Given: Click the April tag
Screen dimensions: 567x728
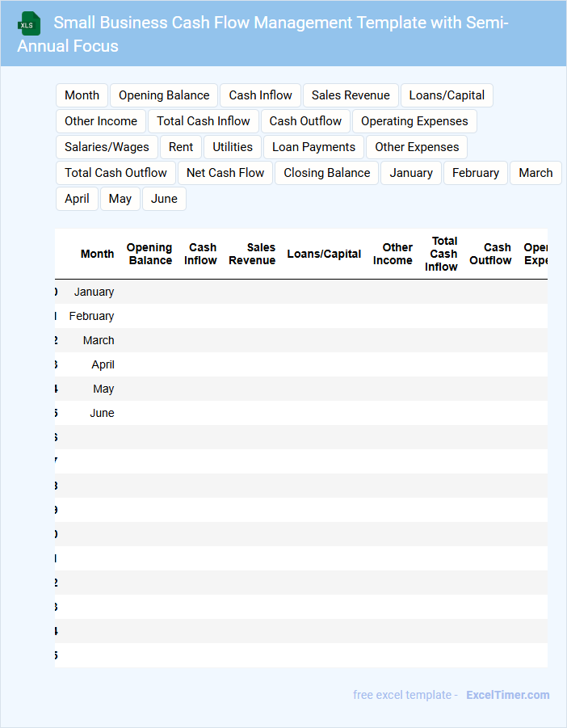Looking at the screenshot, I should point(77,200).
